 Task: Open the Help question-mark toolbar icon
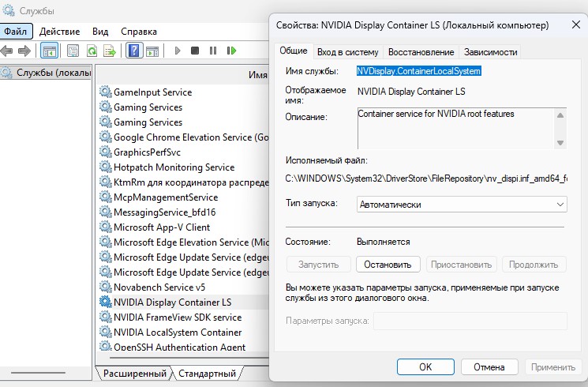pyautogui.click(x=134, y=51)
